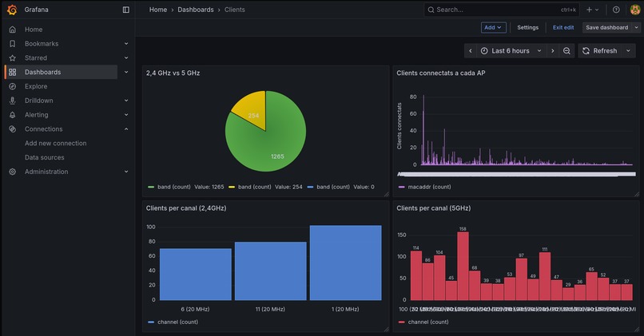Image resolution: width=644 pixels, height=336 pixels.
Task: Click the Grafana logo icon
Action: click(x=12, y=10)
